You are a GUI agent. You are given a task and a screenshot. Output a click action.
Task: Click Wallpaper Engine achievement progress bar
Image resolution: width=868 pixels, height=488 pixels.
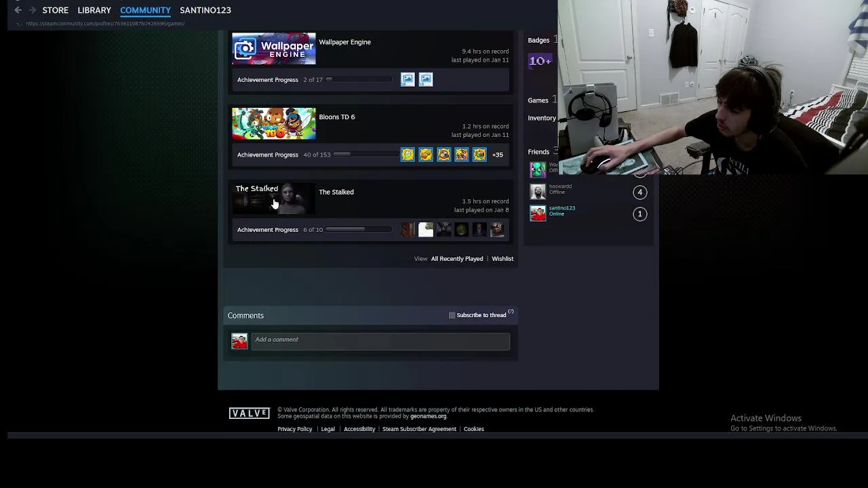pyautogui.click(x=358, y=79)
